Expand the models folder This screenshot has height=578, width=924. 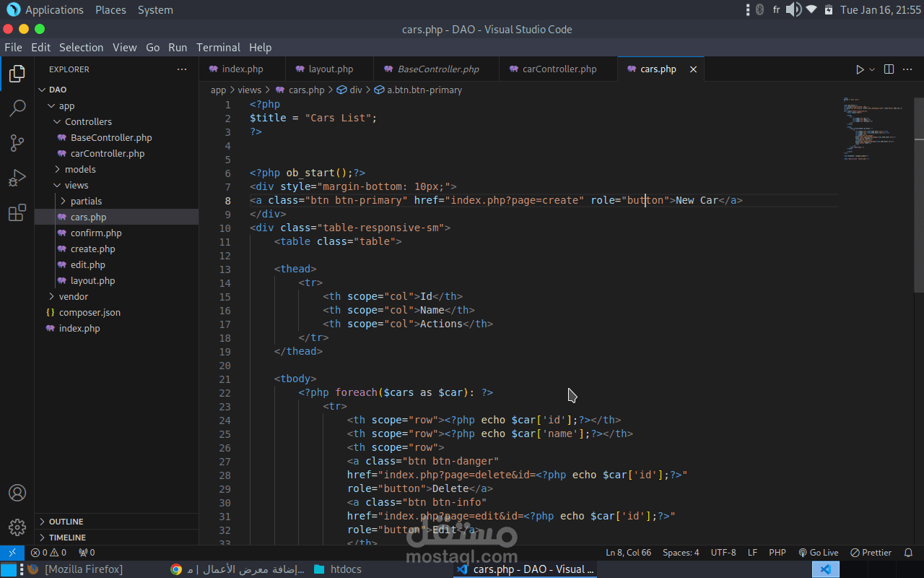click(x=79, y=169)
